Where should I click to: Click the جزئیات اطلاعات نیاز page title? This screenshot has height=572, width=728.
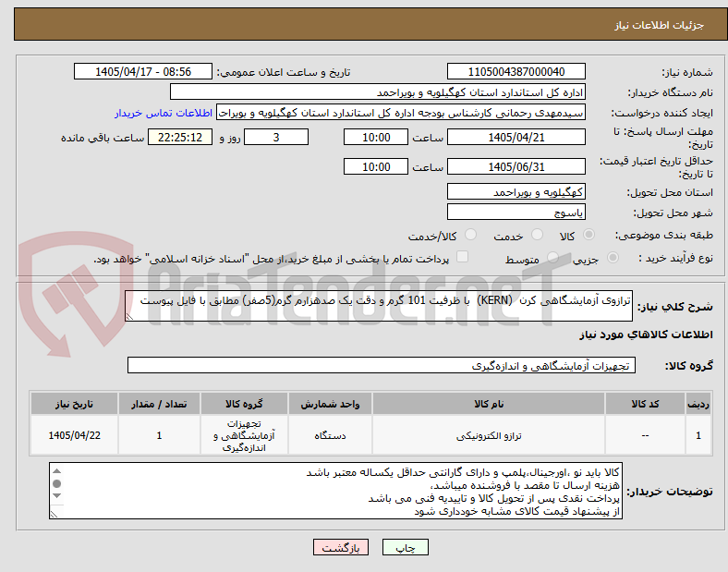coord(660,25)
